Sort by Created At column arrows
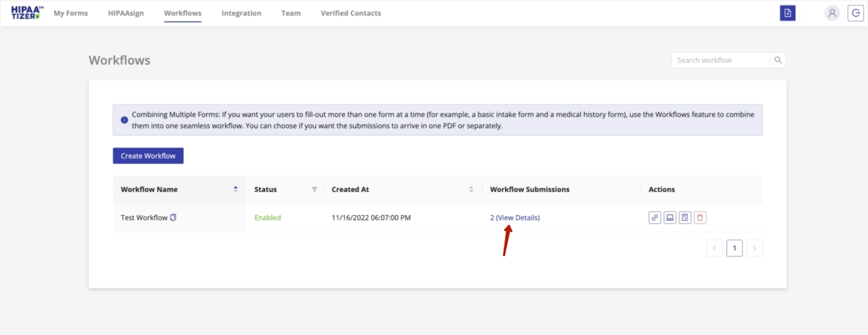868x335 pixels. coord(471,189)
